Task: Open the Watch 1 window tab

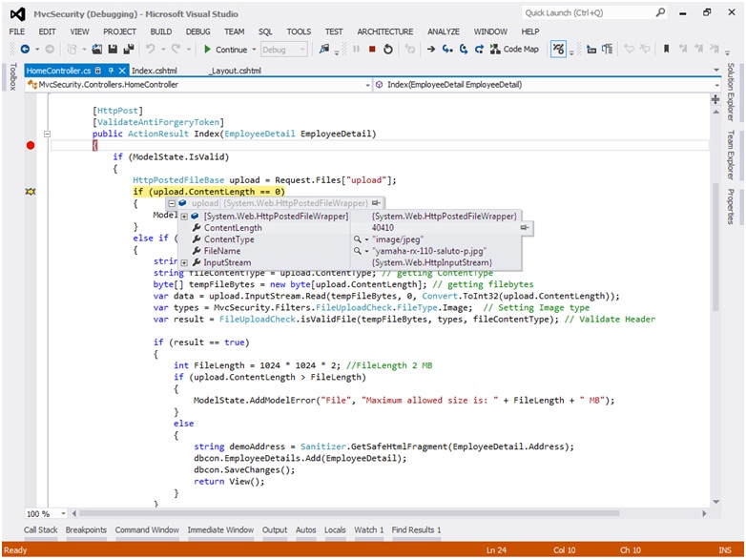Action: (x=369, y=530)
